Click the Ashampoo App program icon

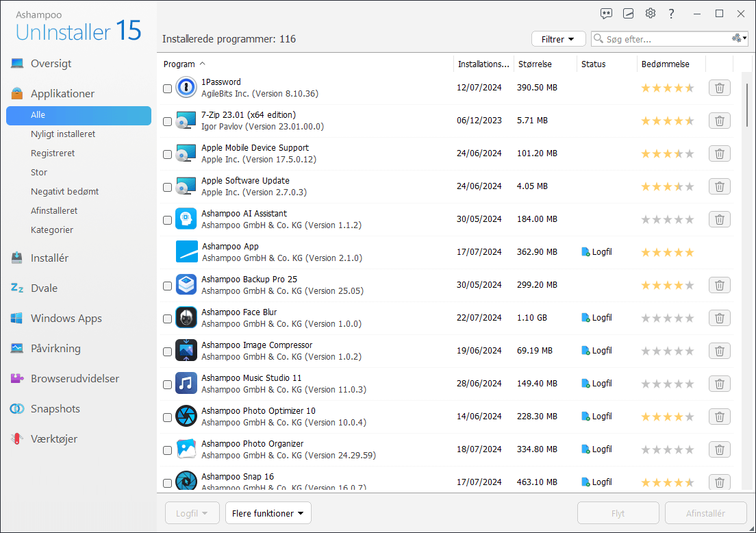[186, 252]
